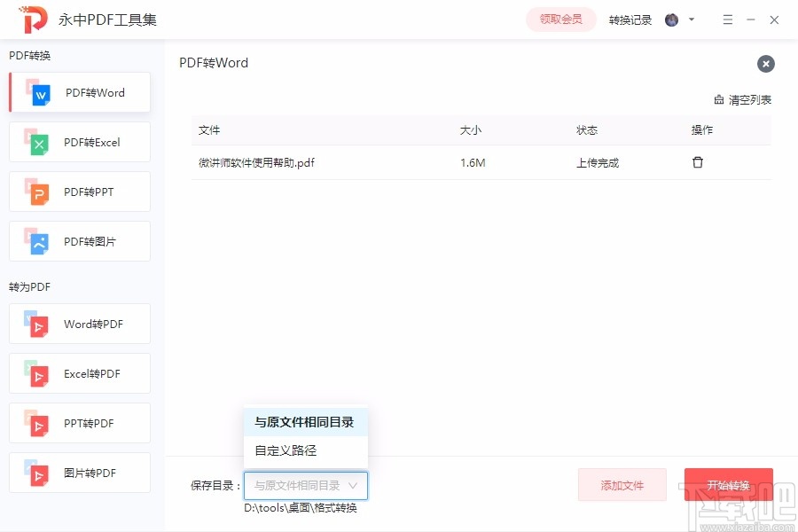
Task: Start conversion with 开始转换 button
Action: point(728,485)
